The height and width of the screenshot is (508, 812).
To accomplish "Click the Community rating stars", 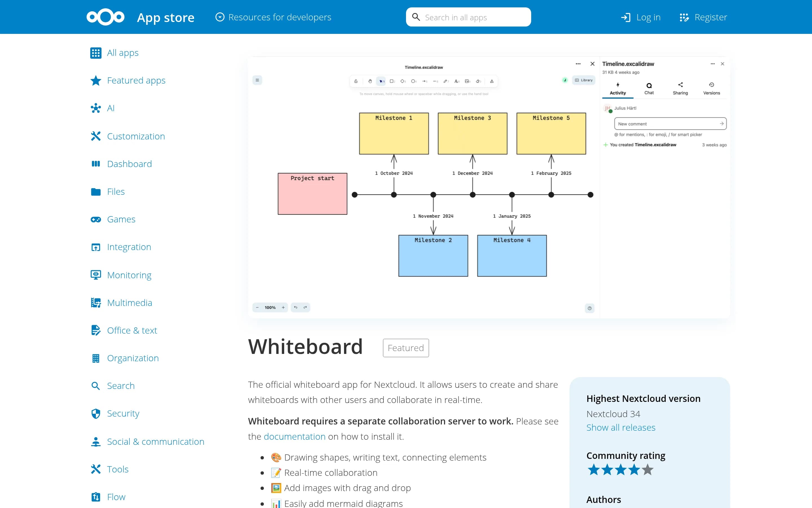I will 621,470.
